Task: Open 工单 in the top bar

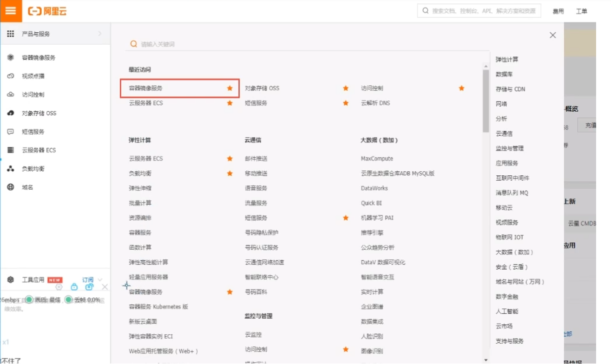Action: [x=582, y=11]
